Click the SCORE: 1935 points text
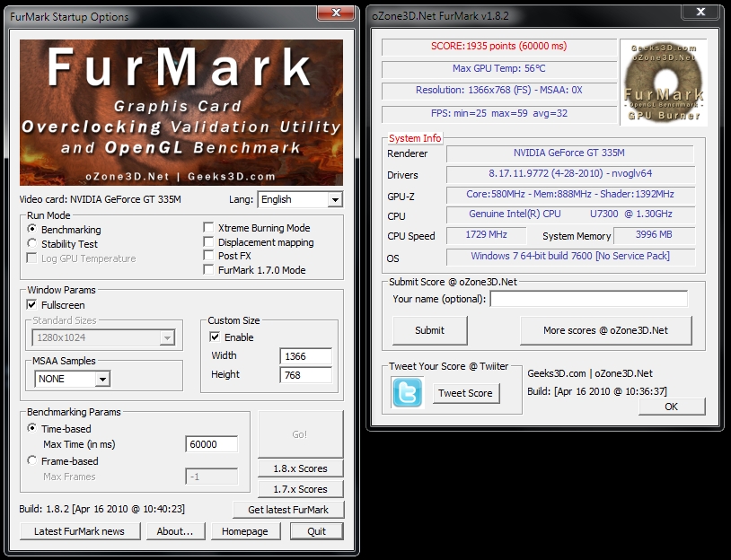This screenshot has height=560, width=731. pos(498,46)
